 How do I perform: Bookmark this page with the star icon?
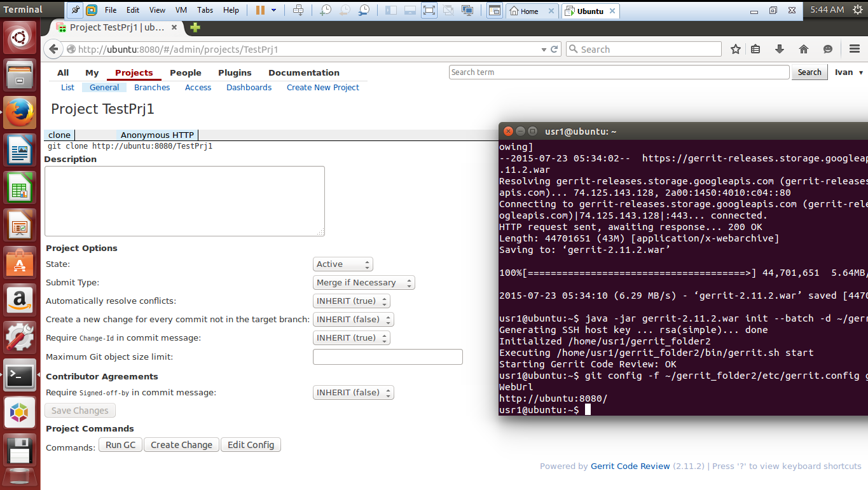tap(736, 49)
